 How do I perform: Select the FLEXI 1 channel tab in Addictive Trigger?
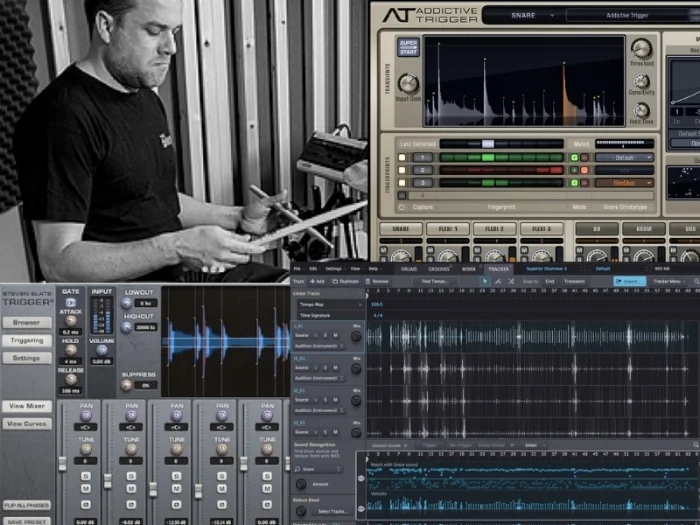coord(448,229)
